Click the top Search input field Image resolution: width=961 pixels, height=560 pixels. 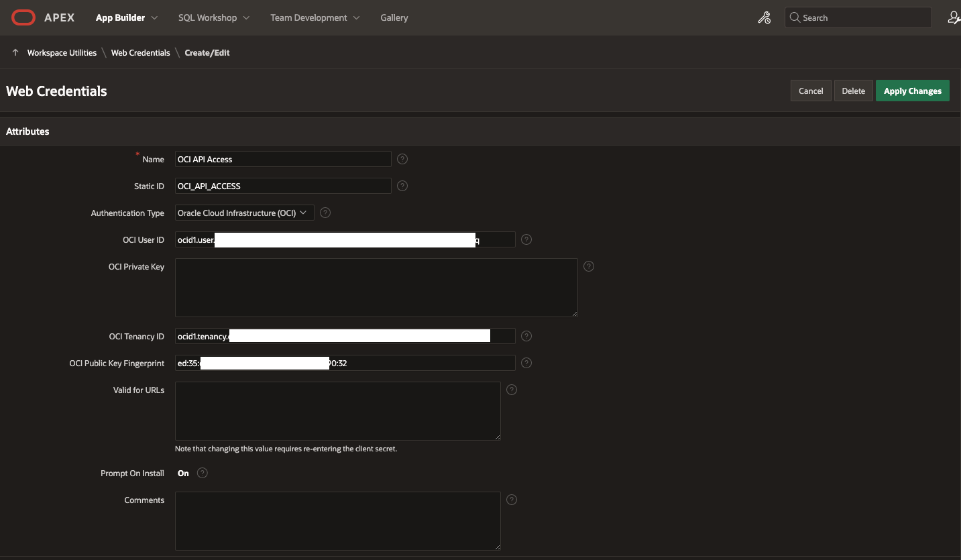coord(858,17)
